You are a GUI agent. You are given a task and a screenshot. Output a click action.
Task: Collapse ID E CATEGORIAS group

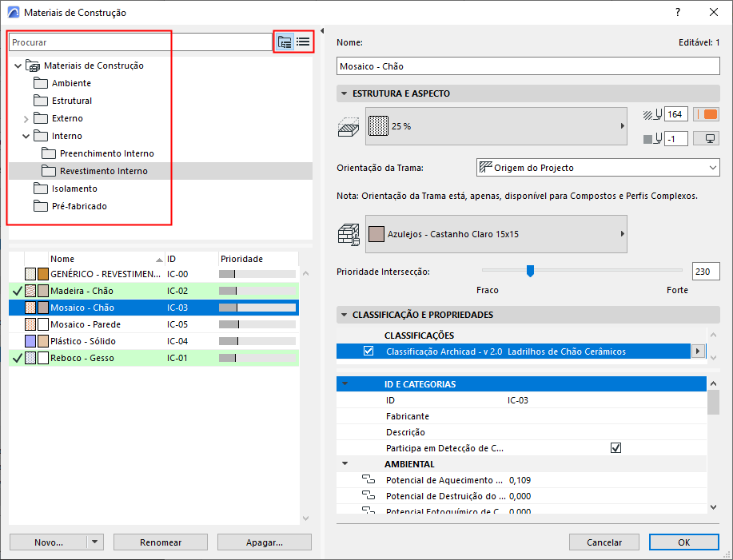[345, 384]
